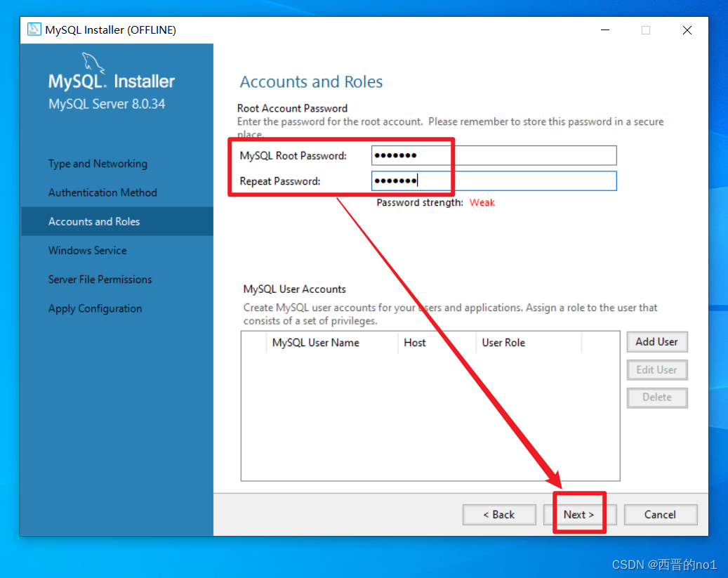Screen dimensions: 728x578
Task: Close the MySQL Installer window
Action: tap(687, 29)
